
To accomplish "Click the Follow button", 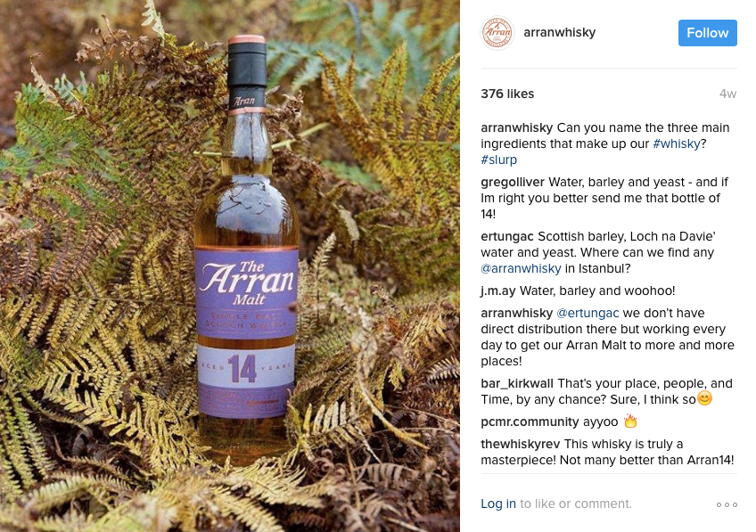I will pos(707,33).
